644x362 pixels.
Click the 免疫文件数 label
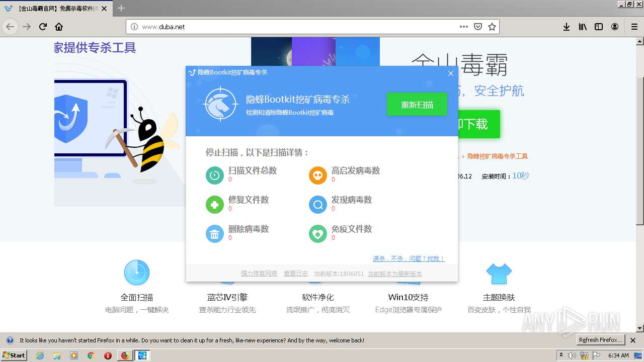pyautogui.click(x=352, y=229)
